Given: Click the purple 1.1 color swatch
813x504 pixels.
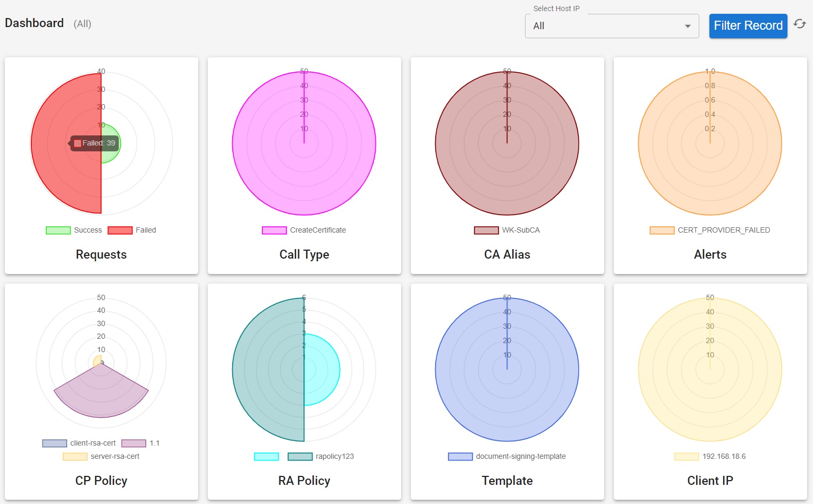Looking at the screenshot, I should (134, 443).
